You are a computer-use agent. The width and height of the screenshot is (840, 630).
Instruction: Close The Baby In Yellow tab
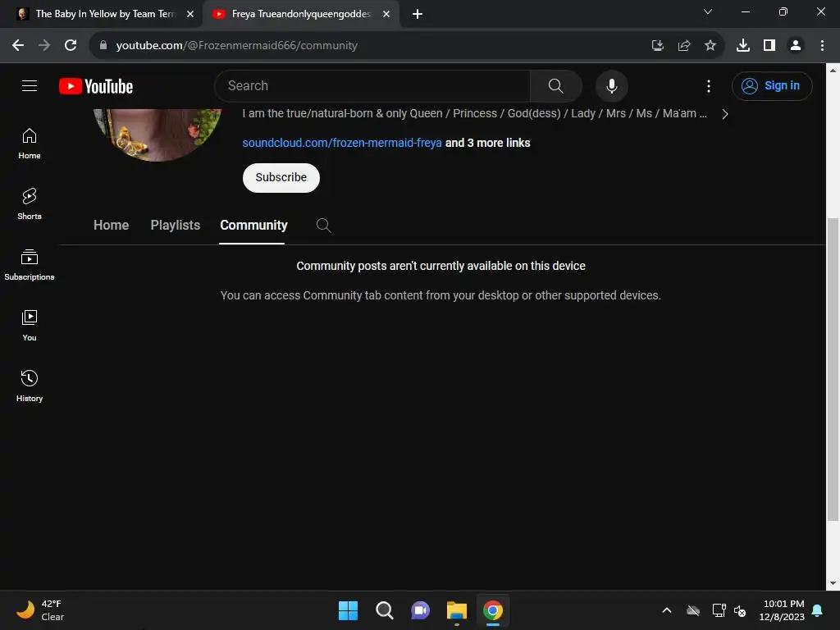point(190,14)
